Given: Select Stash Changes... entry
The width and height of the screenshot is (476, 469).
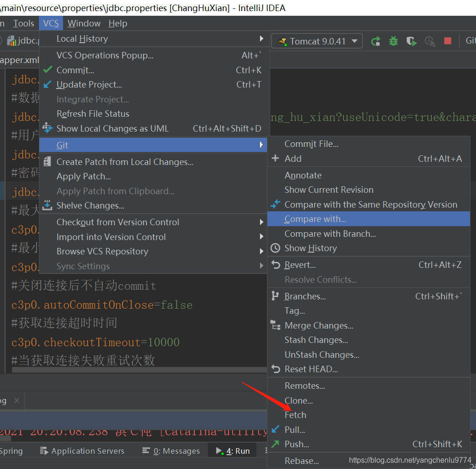Looking at the screenshot, I should 369,340.
